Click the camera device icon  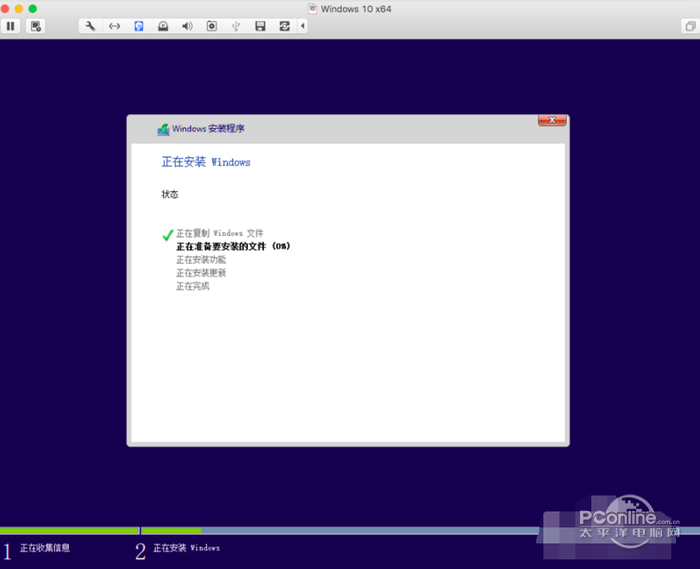coord(212,26)
